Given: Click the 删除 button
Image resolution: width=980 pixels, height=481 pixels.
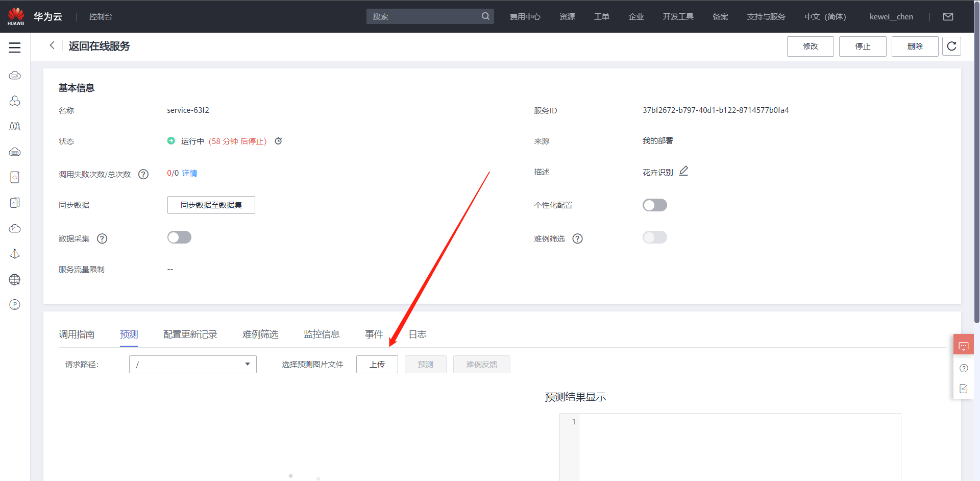Looking at the screenshot, I should (x=915, y=46).
